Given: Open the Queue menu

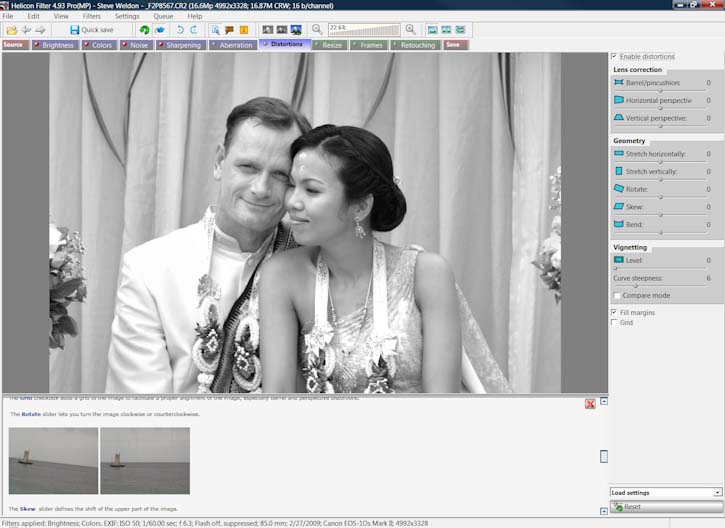Looking at the screenshot, I should pyautogui.click(x=163, y=16).
